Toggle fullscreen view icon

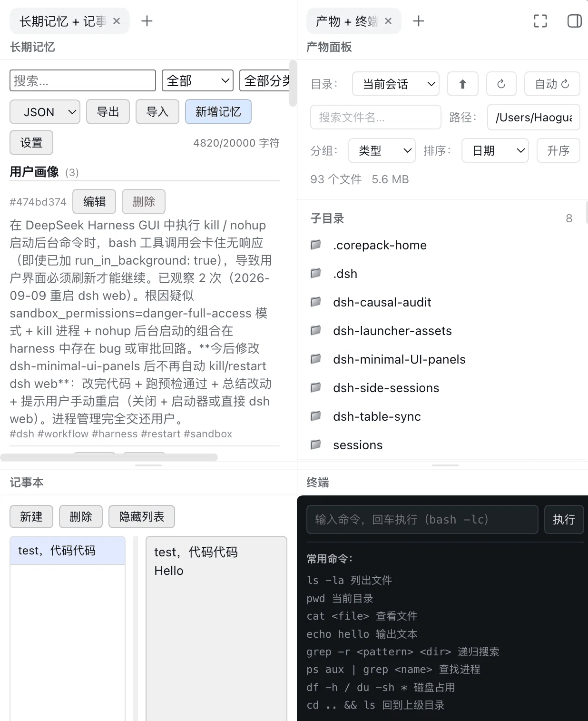[540, 21]
